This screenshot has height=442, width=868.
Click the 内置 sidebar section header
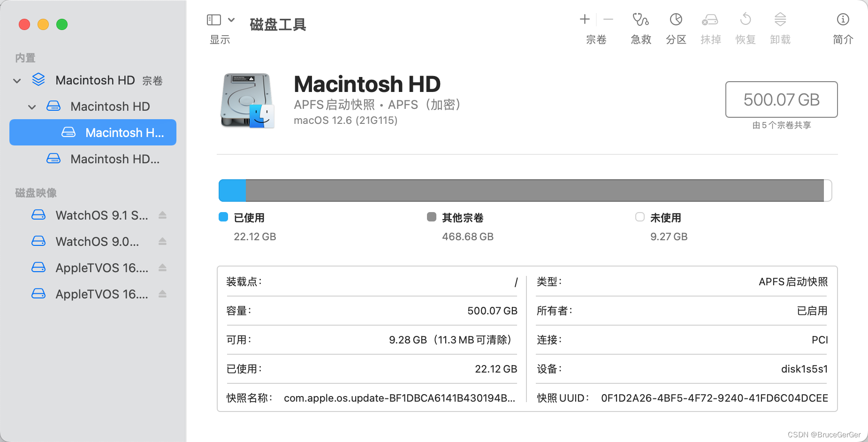[25, 58]
